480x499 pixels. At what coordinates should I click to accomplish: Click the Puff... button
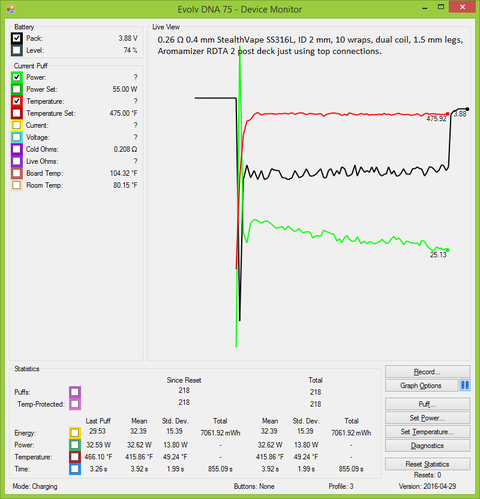[x=427, y=404]
